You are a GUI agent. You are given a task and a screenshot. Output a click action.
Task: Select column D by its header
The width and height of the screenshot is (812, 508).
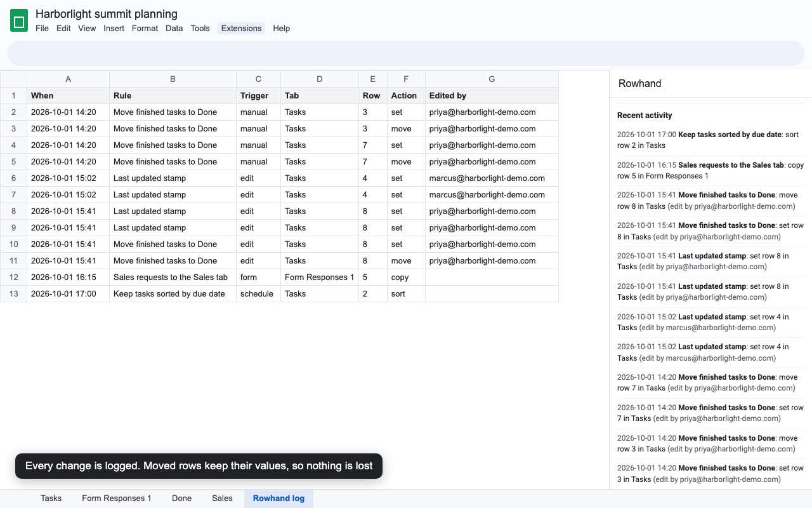pyautogui.click(x=320, y=79)
